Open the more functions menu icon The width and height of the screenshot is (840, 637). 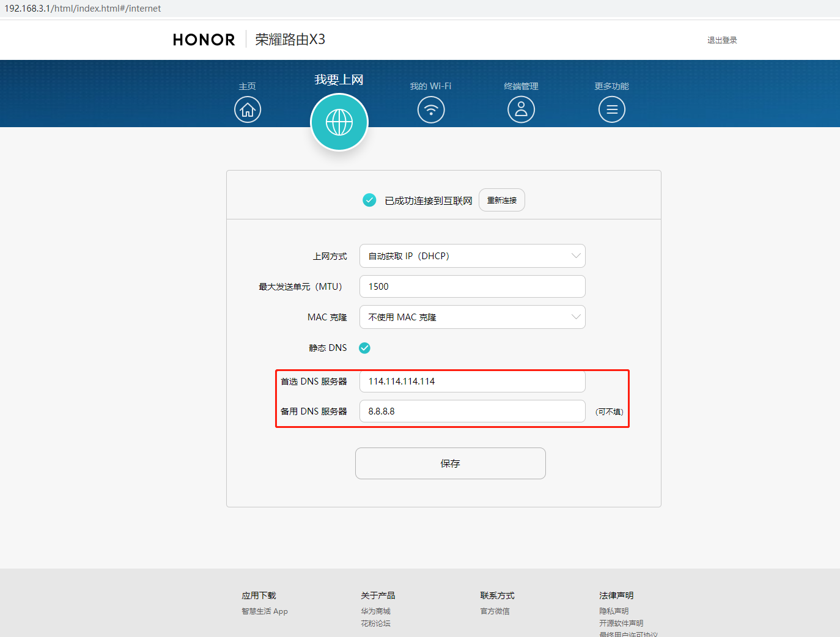[x=612, y=110]
